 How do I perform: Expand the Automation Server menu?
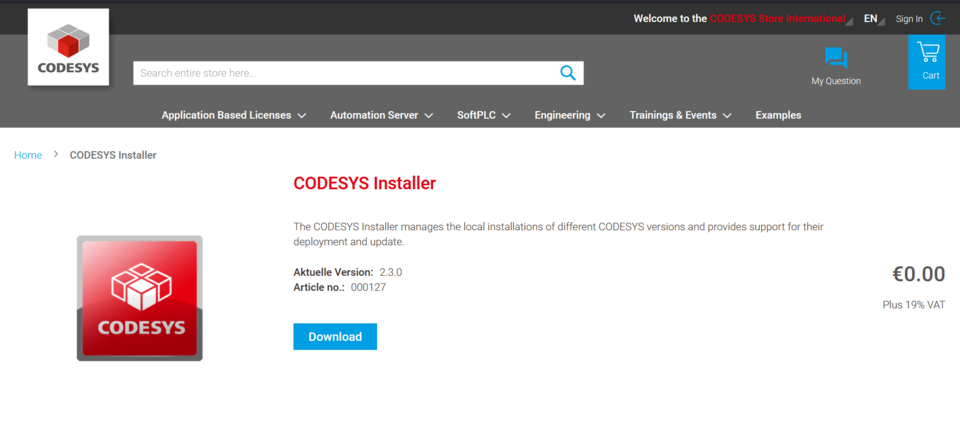pos(381,115)
